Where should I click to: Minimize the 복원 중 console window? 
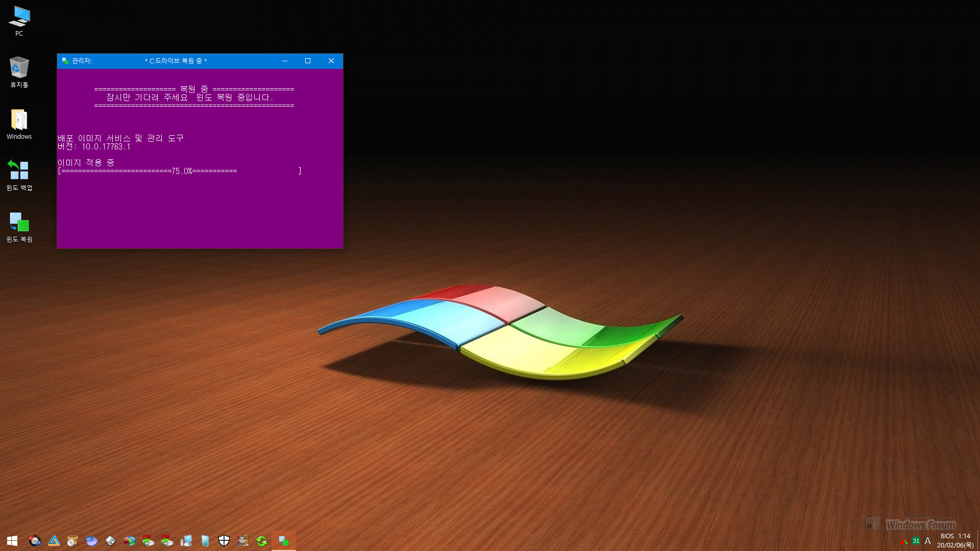(x=285, y=61)
